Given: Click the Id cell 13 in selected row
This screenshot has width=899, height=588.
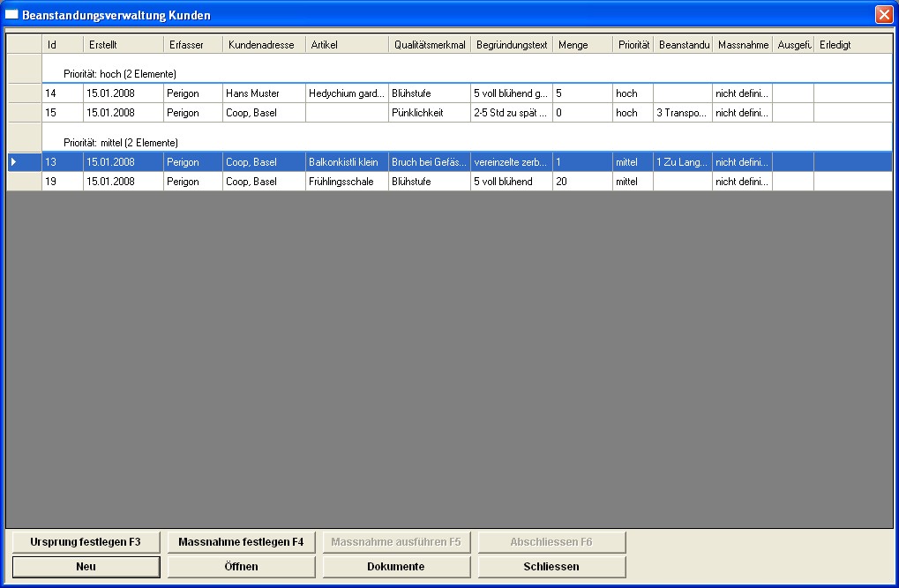Looking at the screenshot, I should point(63,162).
